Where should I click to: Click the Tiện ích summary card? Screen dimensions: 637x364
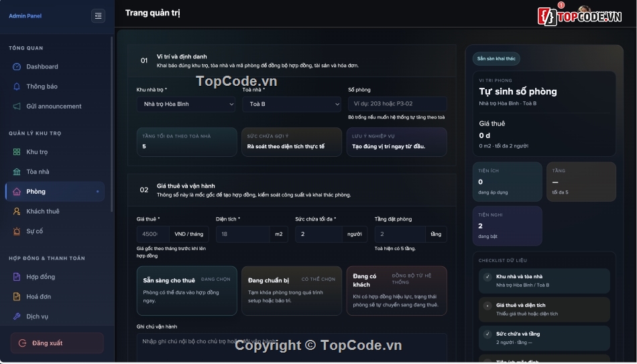point(507,182)
